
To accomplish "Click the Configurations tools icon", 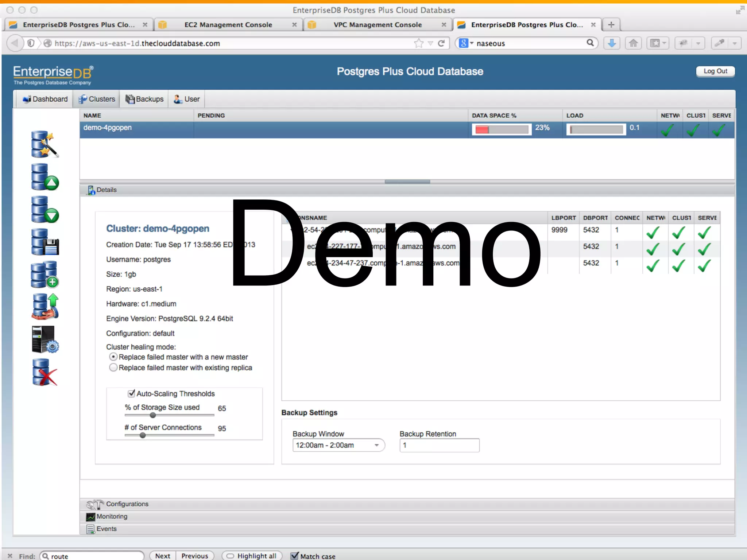I will coord(95,504).
